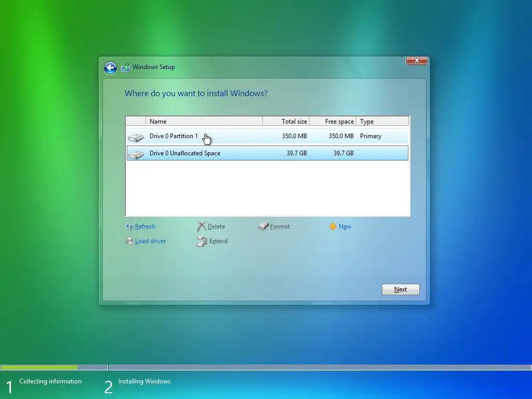This screenshot has width=532, height=399.
Task: Close the Windows Setup dialog
Action: coord(417,60)
